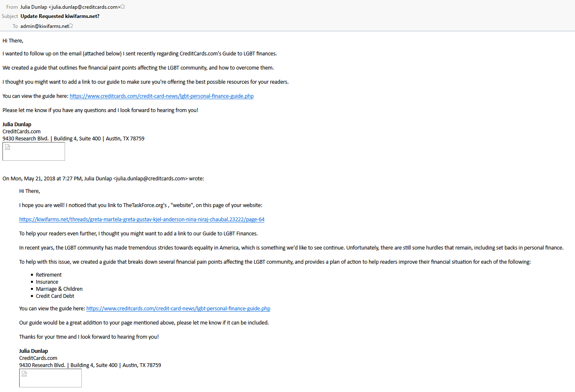Viewport: 575px width, 392px height.
Task: Click the 'Marriage & Children' bullet item
Action: (59, 289)
